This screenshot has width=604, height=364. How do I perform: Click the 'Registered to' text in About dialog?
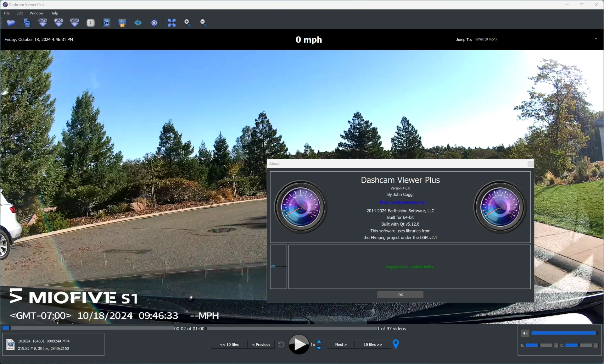(409, 267)
